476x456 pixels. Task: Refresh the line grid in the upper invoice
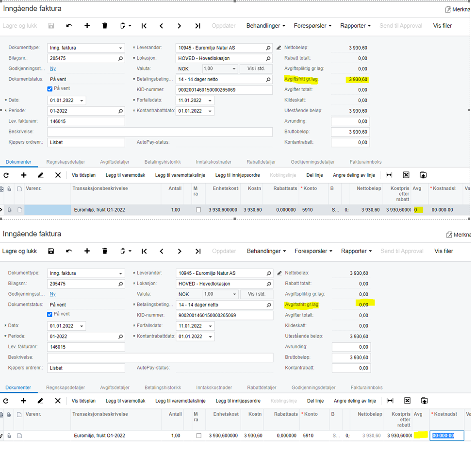(x=6, y=175)
